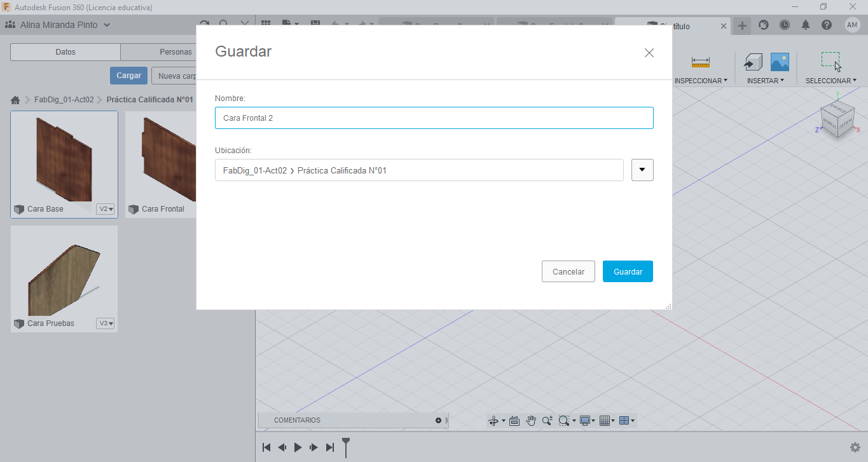Click the Measure ruler icon
Image resolution: width=868 pixels, height=462 pixels.
pos(700,62)
